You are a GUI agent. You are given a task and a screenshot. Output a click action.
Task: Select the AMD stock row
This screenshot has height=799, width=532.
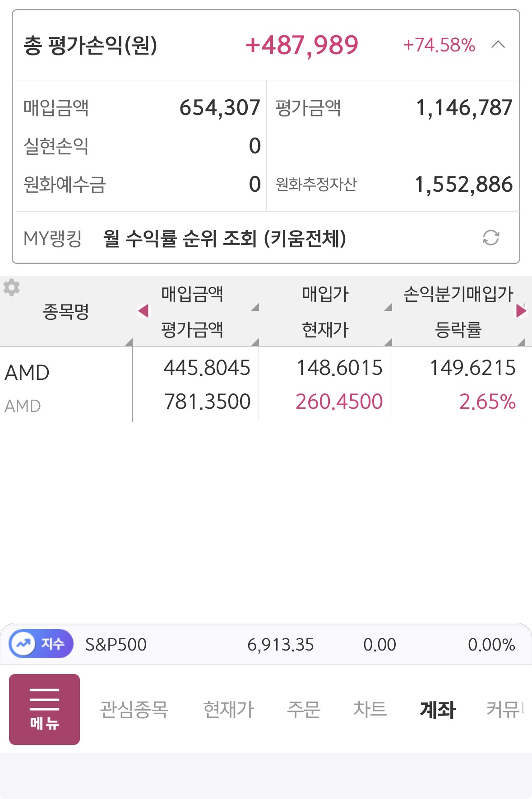(x=66, y=385)
